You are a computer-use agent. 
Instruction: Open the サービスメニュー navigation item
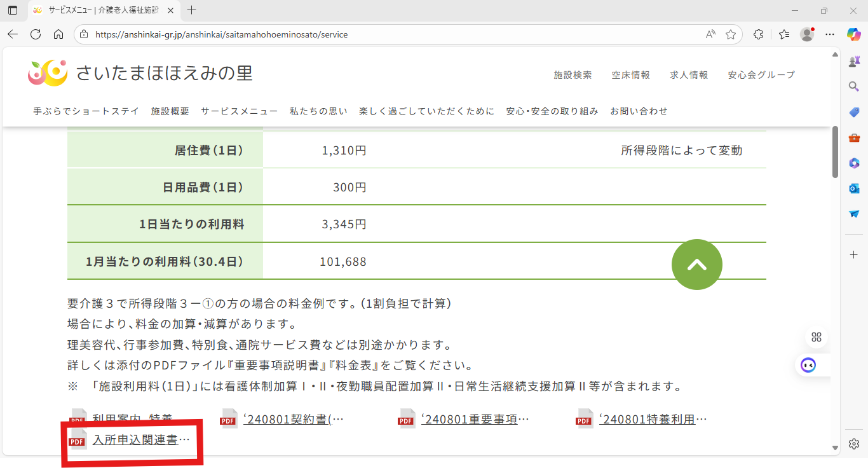(x=239, y=111)
